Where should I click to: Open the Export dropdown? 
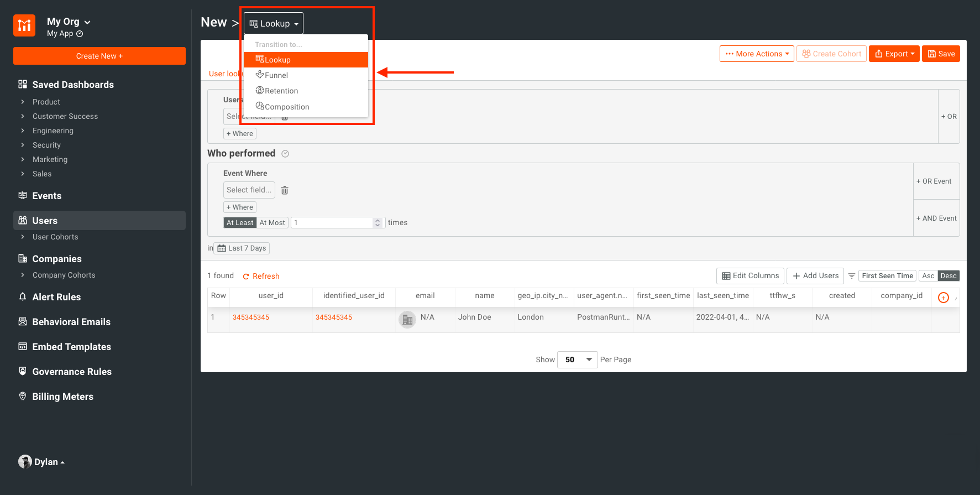[x=894, y=54]
